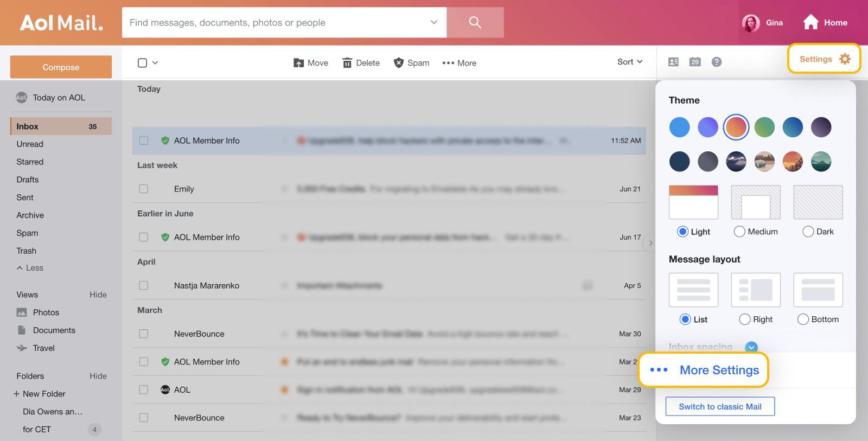The image size is (868, 441).
Task: Check the NeverBounce Mar 30 message
Action: tap(144, 334)
